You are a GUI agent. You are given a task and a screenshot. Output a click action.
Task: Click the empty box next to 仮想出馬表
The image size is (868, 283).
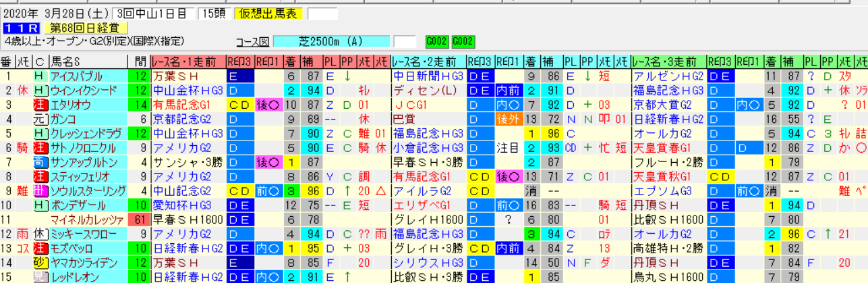coord(322,14)
